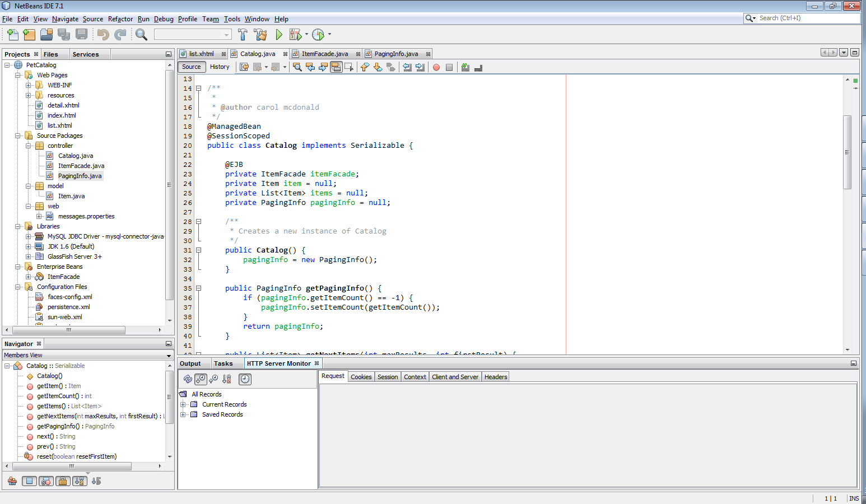
Task: Click the New Project toolbar icon
Action: (29, 35)
